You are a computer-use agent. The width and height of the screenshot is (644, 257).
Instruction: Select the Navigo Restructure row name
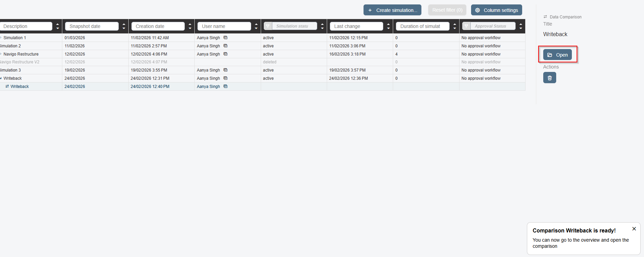tap(21, 54)
